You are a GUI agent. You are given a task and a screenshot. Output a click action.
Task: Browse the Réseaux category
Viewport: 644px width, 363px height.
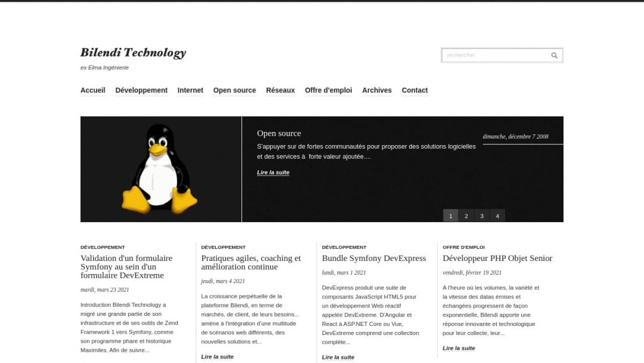(x=280, y=90)
